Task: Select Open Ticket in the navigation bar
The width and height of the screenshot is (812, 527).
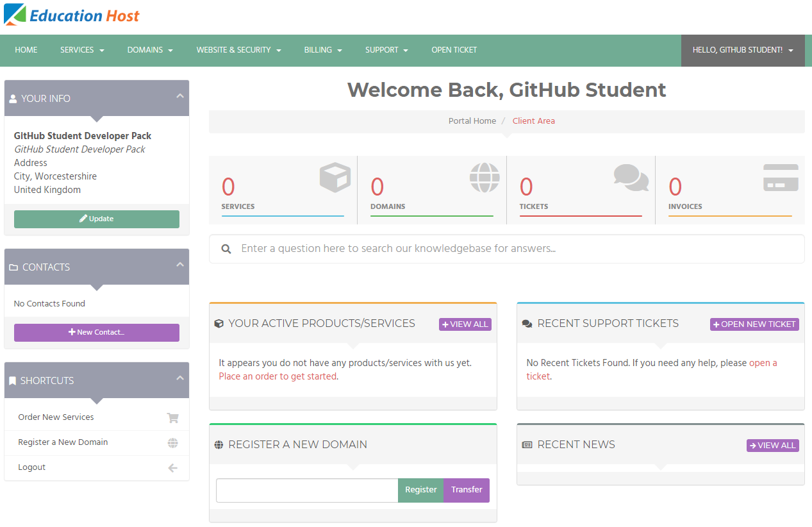Action: 454,50
